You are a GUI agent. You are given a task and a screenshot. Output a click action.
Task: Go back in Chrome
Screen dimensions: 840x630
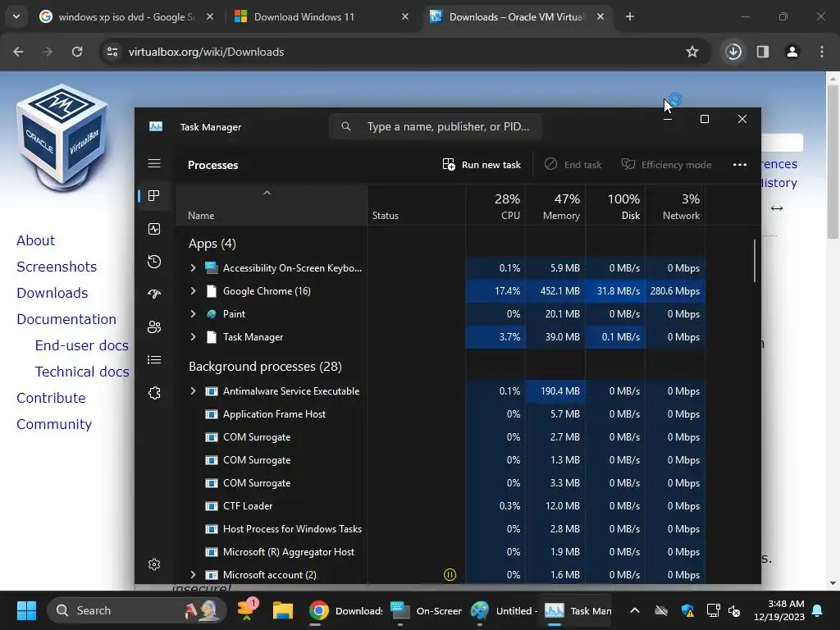18,52
